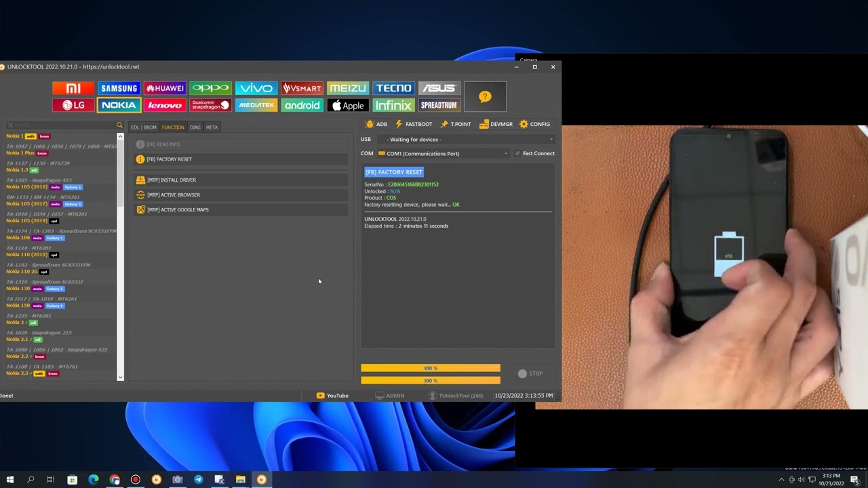Select the Apple brand logo
This screenshot has width=868, height=488.
[x=348, y=105]
